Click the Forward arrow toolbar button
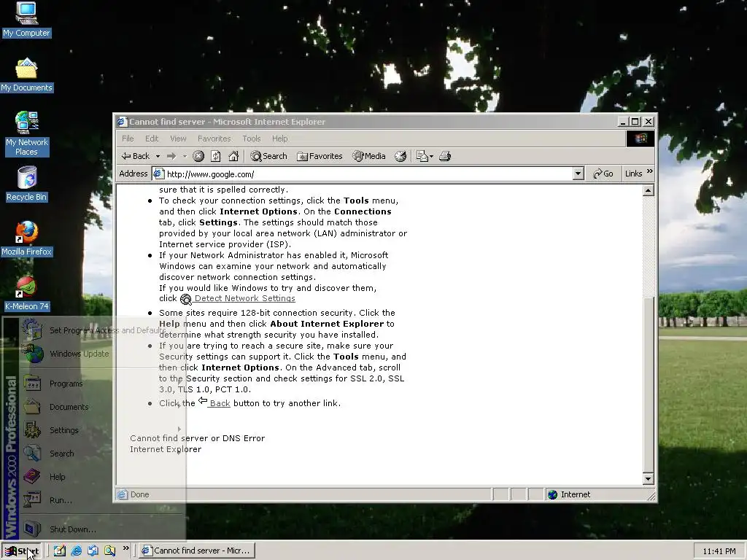This screenshot has height=560, width=747. (171, 156)
